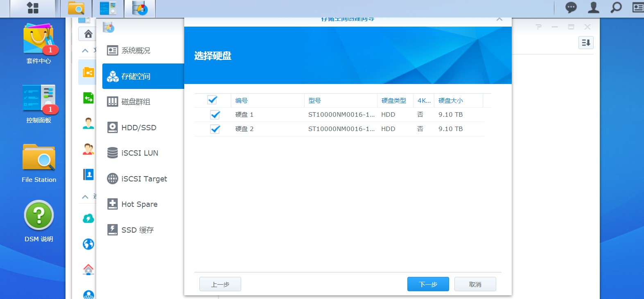Open the domain/LDAP icon in Control Panel
Viewport: 644px width, 299px height.
(88, 174)
